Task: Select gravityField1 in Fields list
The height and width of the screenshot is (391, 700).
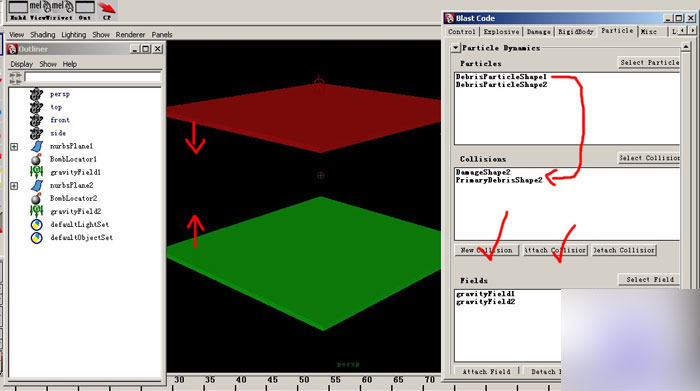Action: pos(485,294)
